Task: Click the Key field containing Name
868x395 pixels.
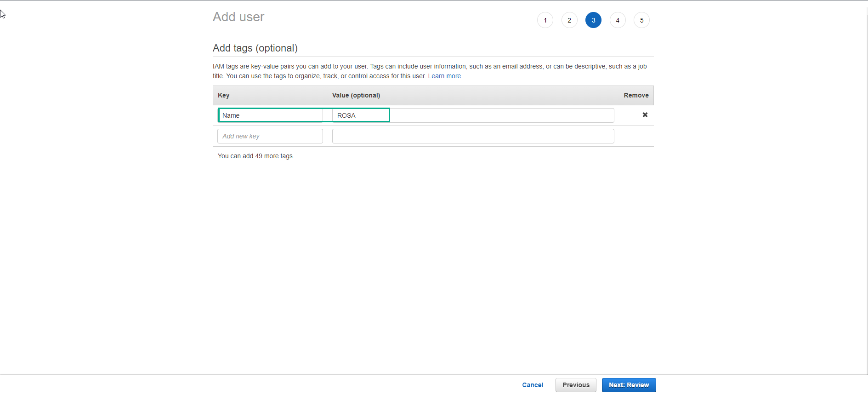Action: click(x=270, y=115)
